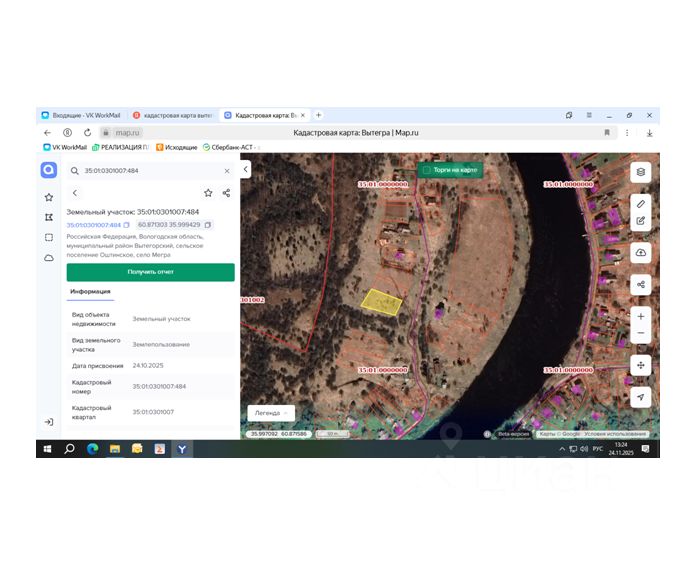Screen dimensions: 696x564
Task: Select the ruler measure tool
Action: tap(641, 204)
